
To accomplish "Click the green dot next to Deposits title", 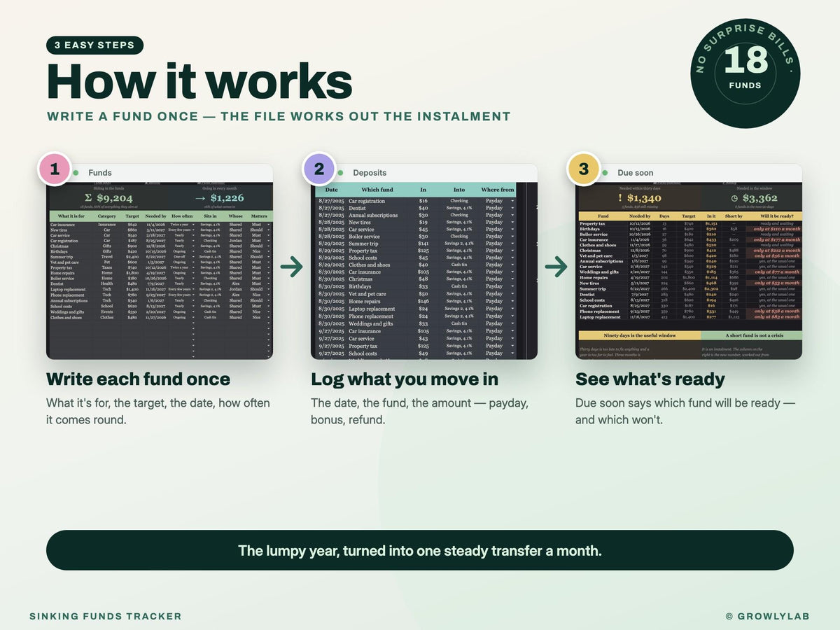I will click(x=340, y=173).
